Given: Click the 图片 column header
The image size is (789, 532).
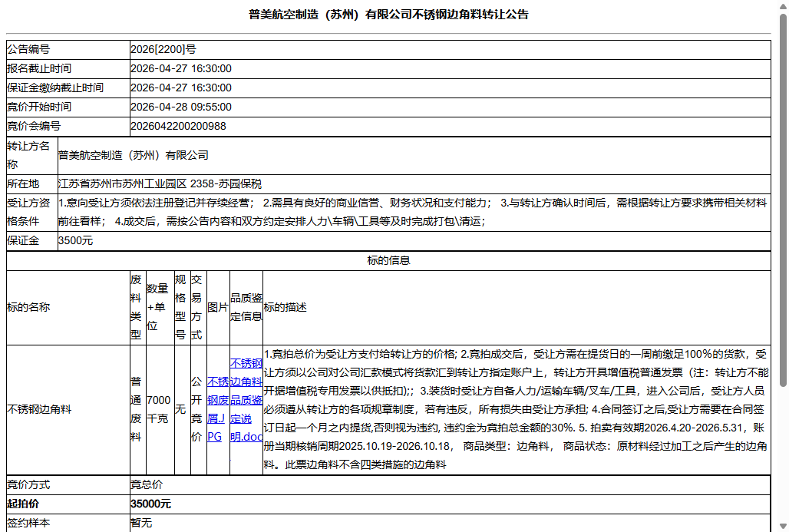Looking at the screenshot, I should click(x=218, y=308).
